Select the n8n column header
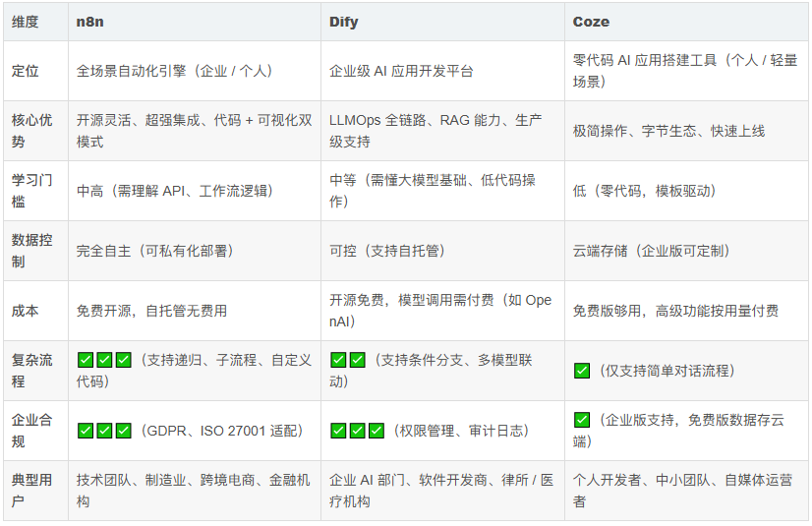This screenshot has width=812, height=526. (195, 22)
